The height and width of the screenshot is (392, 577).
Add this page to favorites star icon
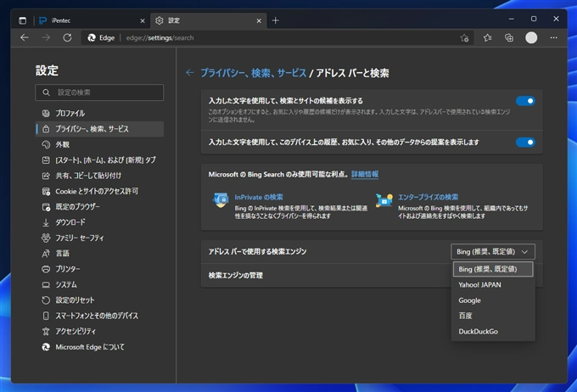coord(464,37)
